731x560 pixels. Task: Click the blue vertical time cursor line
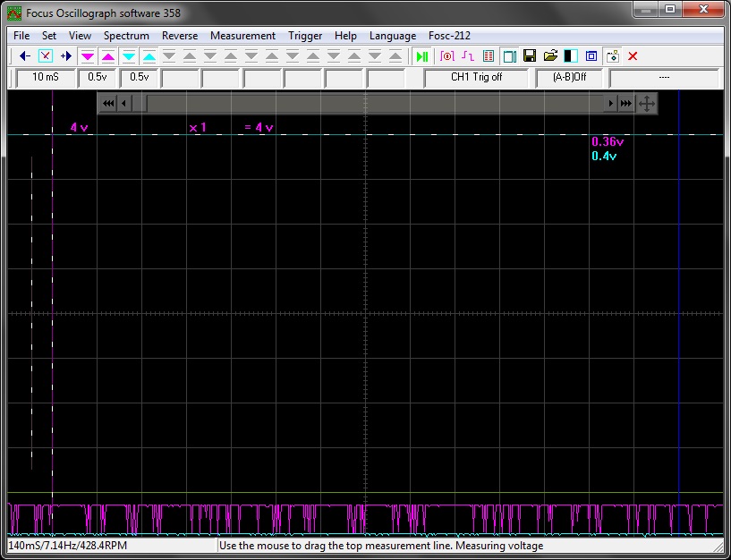click(679, 312)
